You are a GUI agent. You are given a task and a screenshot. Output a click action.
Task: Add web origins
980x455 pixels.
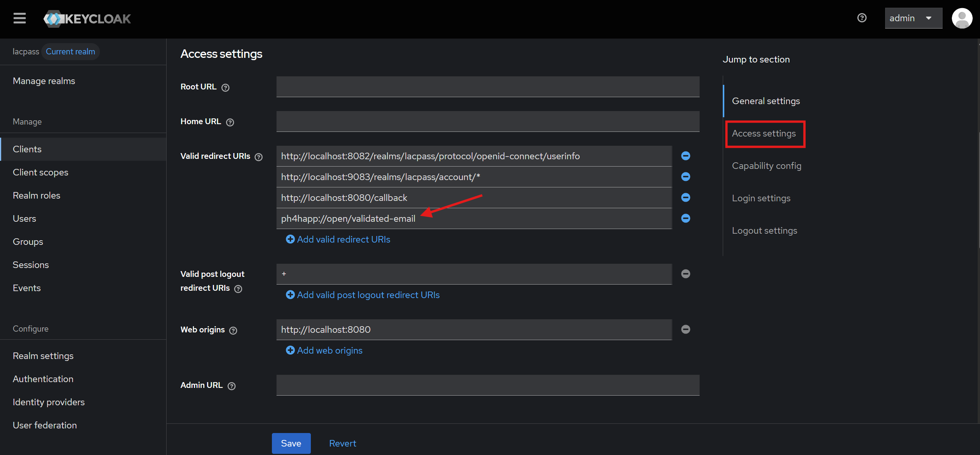324,351
